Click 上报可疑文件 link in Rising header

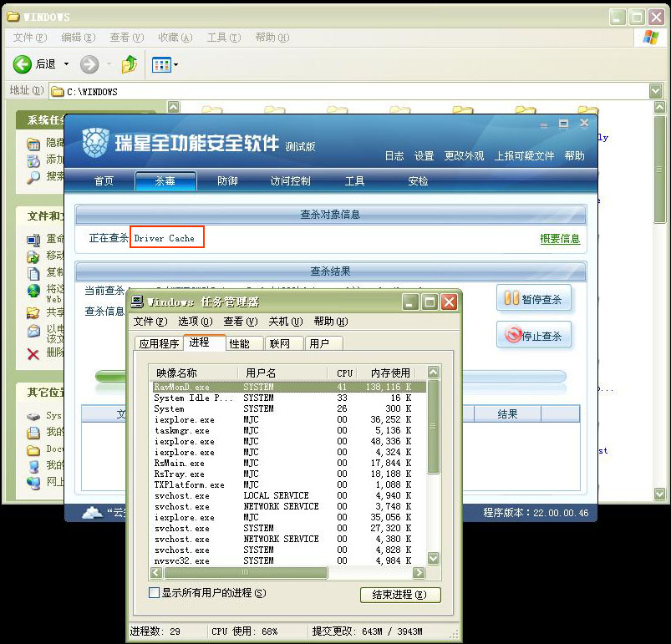tap(524, 155)
